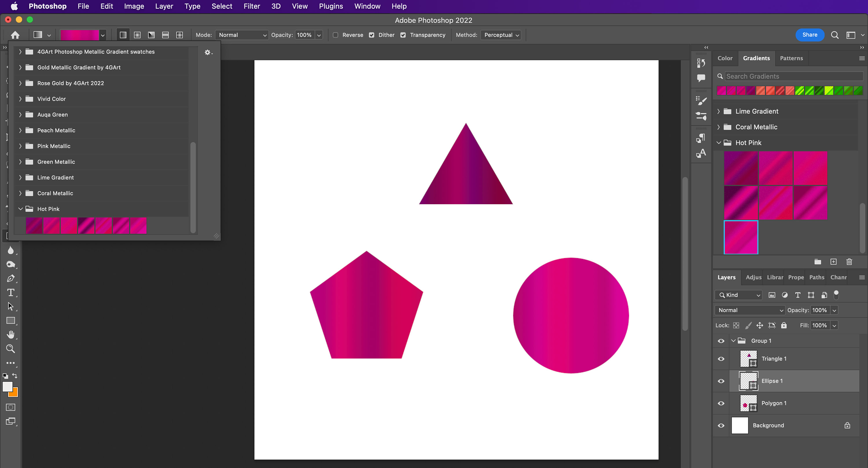
Task: Open the Comments panel icon
Action: (701, 78)
